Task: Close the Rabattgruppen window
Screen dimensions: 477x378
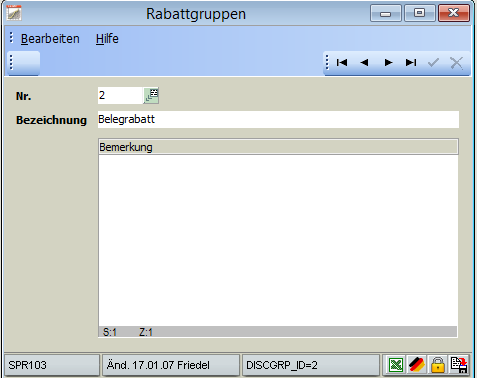Action: [x=454, y=13]
